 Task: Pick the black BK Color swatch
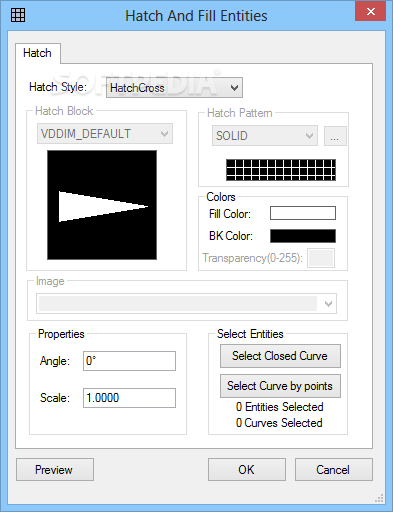coord(303,236)
